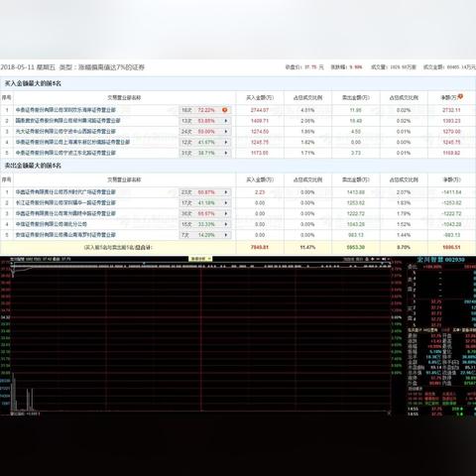The width and height of the screenshot is (476, 476).
Task: Expand the arrow beside 12次 41.67%
Action: coord(226,143)
